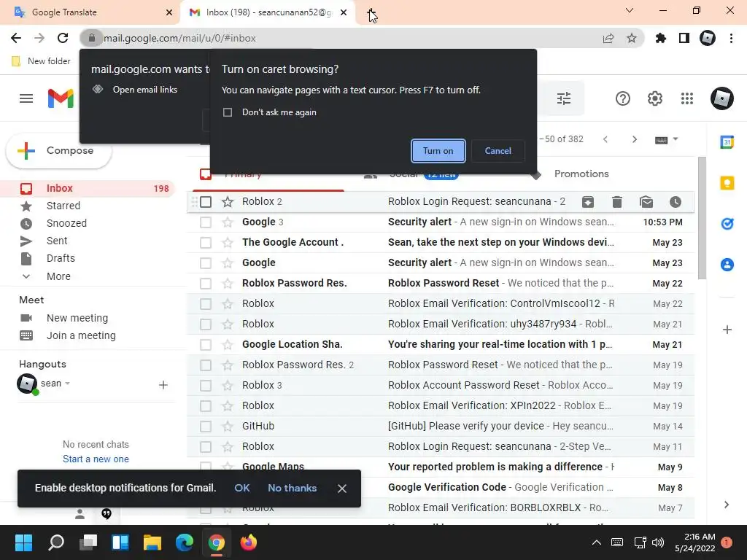747x560 pixels.
Task: Get add-ons plus icon in side panel
Action: [727, 330]
